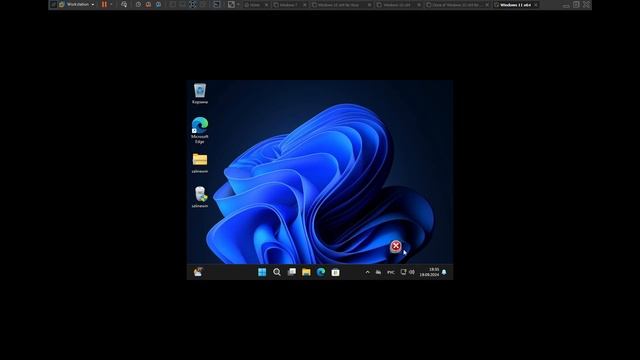Show hidden tray icons chevron

click(x=367, y=272)
